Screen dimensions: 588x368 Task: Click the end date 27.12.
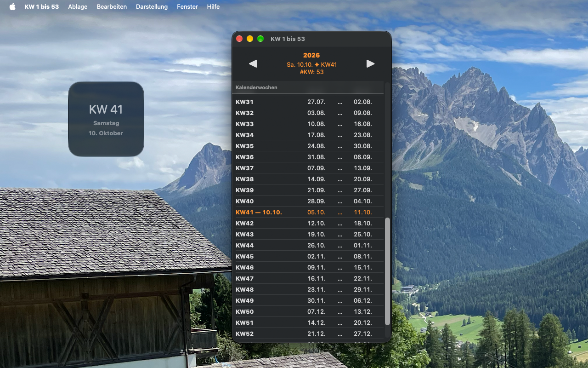click(x=363, y=333)
